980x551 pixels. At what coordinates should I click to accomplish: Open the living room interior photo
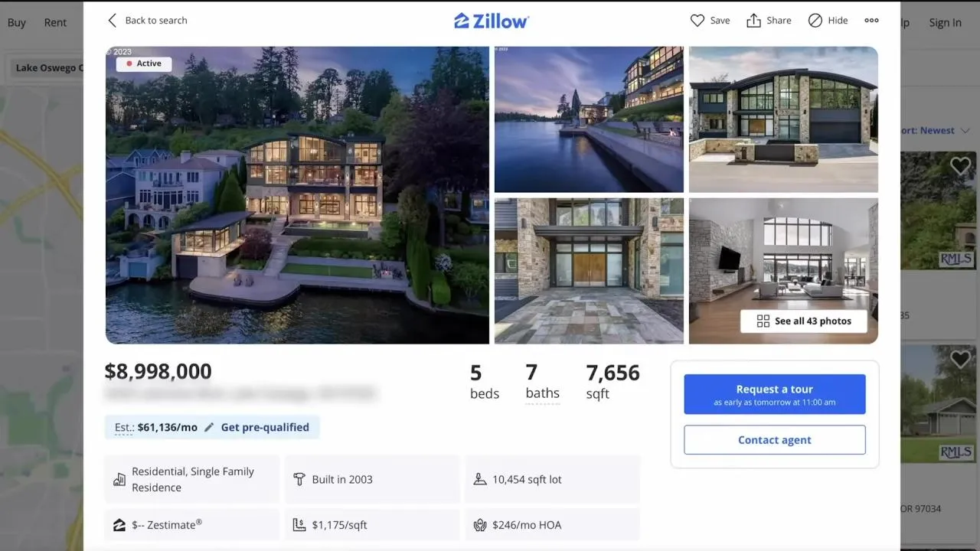tap(783, 271)
